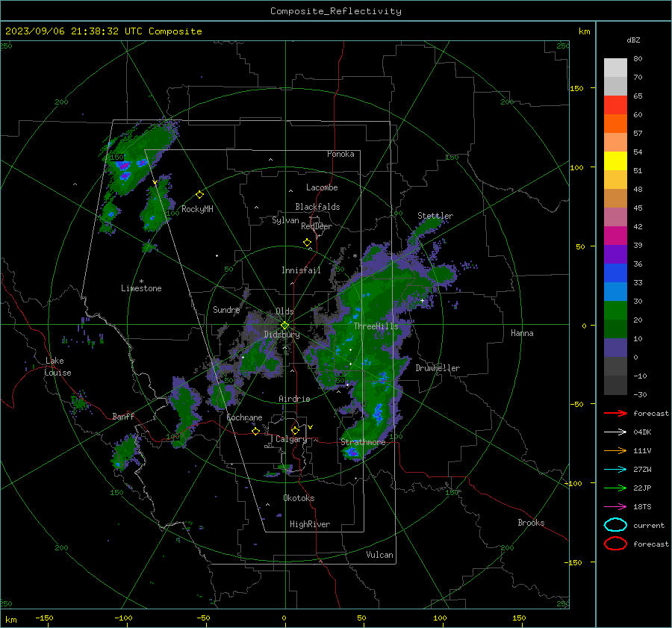The height and width of the screenshot is (628, 672).
Task: Click the 'Calgary' map label
Action: (x=291, y=439)
